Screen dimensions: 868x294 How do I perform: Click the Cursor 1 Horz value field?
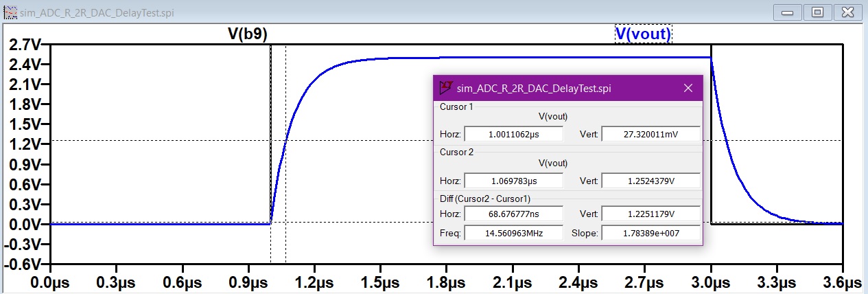(513, 133)
